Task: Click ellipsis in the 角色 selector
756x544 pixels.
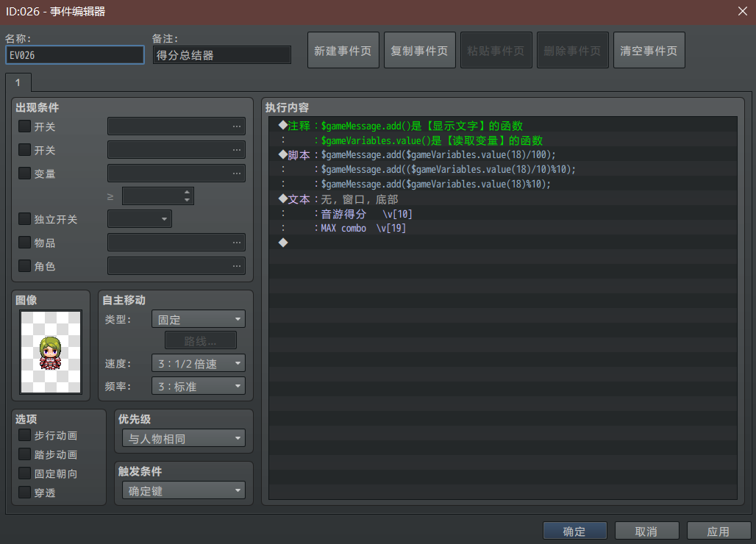Action: (236, 265)
